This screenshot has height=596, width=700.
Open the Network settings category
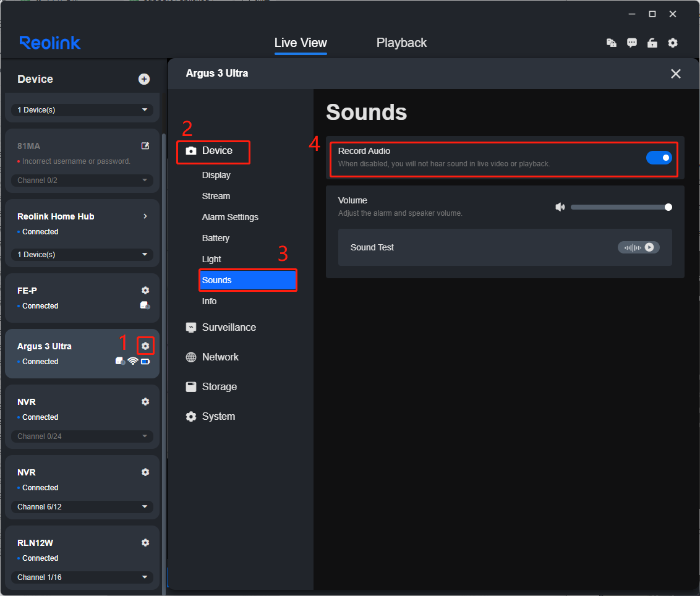click(212, 357)
